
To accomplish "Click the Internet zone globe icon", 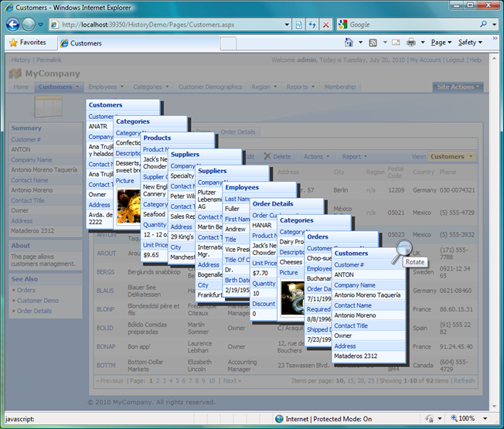I will click(279, 419).
